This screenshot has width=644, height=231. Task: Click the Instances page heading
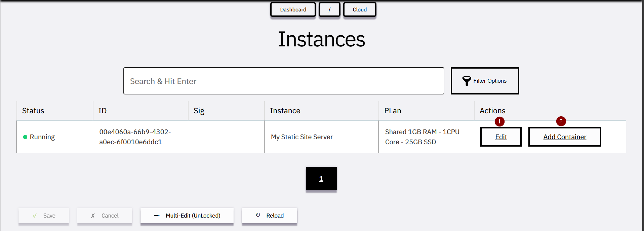tap(321, 39)
